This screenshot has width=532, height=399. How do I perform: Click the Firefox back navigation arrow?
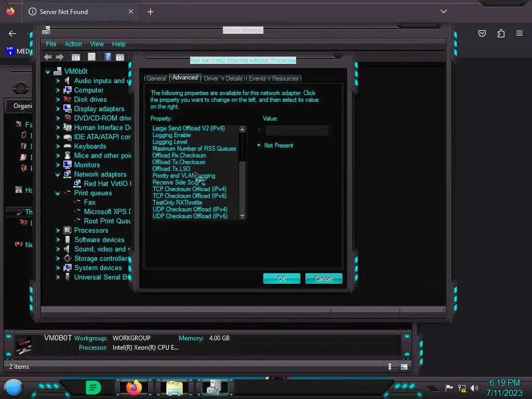pyautogui.click(x=12, y=34)
